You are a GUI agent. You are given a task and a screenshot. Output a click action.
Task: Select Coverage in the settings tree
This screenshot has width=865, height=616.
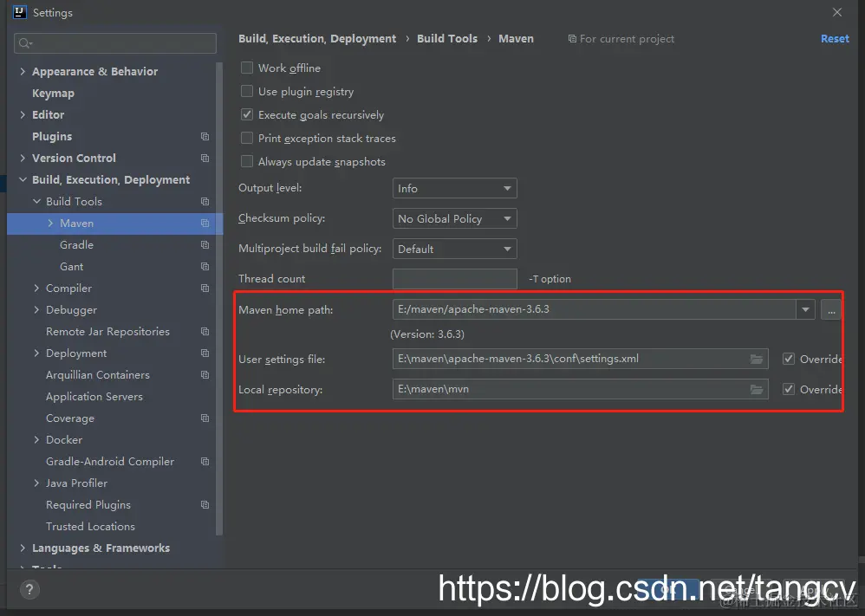pyautogui.click(x=70, y=418)
